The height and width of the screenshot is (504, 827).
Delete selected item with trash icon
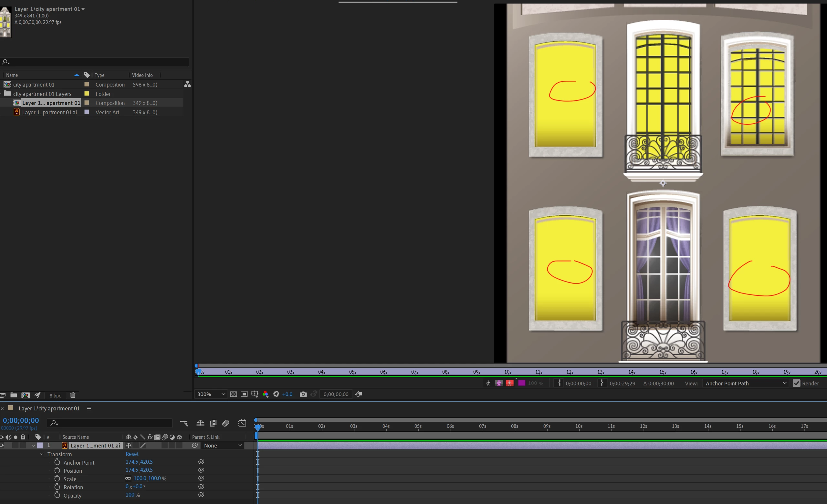click(x=72, y=395)
